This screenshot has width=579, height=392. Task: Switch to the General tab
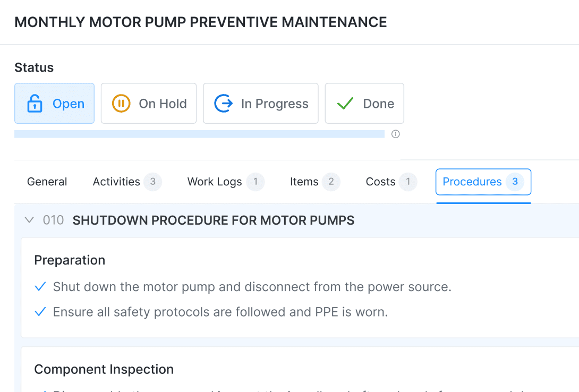coord(47,182)
